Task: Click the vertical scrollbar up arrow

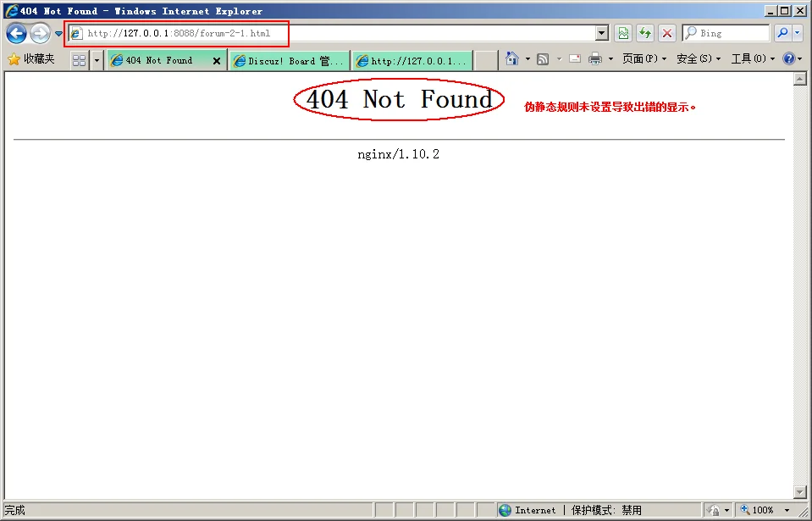Action: pos(799,80)
